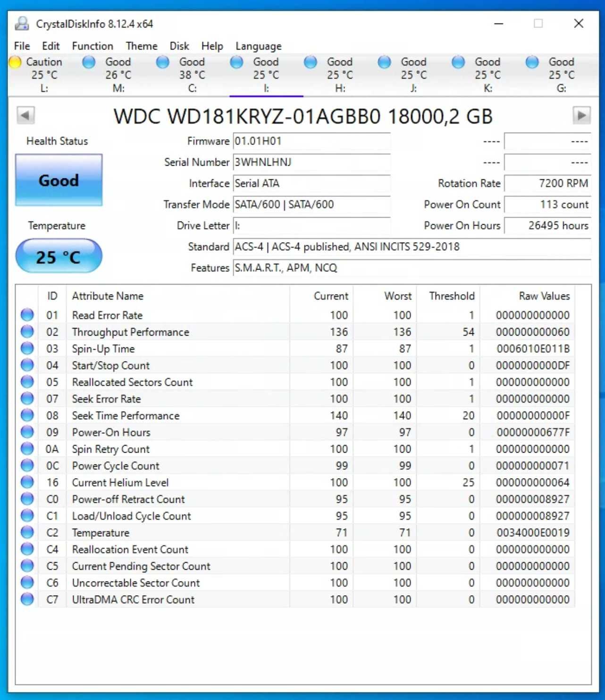Click the Power On Count value 113 count

[547, 204]
